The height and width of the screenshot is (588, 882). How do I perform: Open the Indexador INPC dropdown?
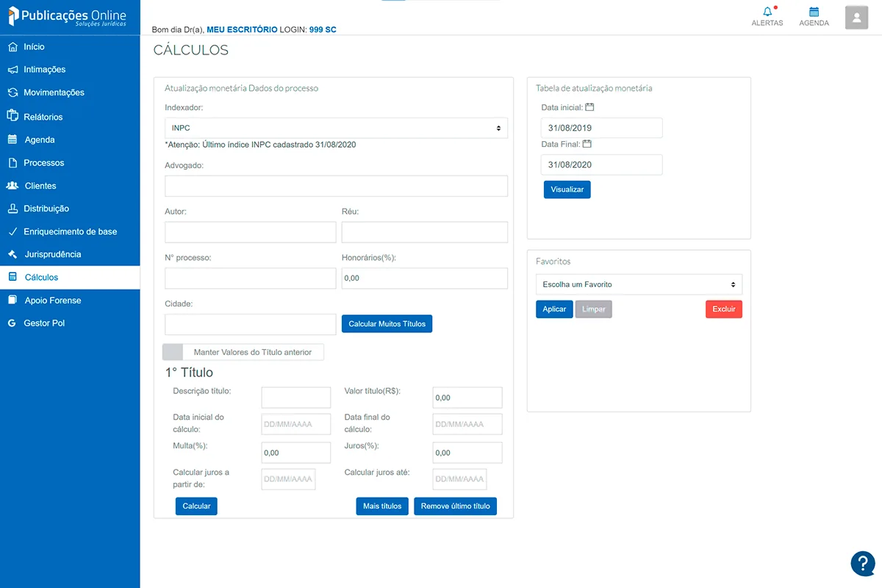(x=336, y=128)
